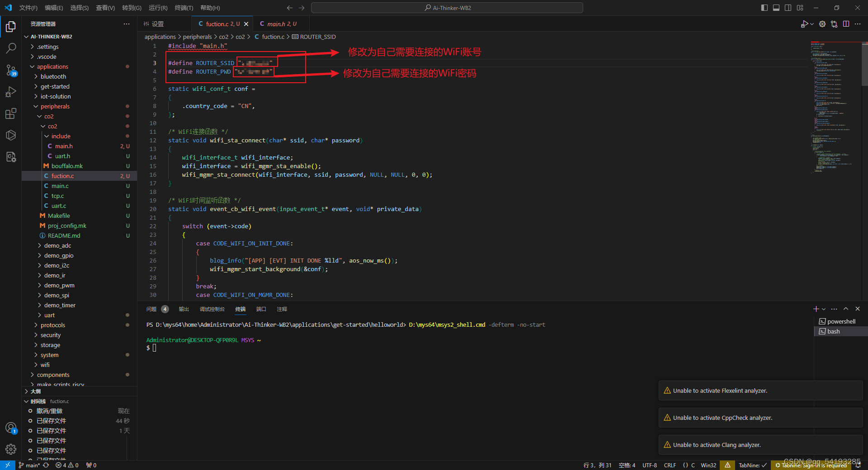Toggle secondary side bar layout icon

pyautogui.click(x=788, y=8)
